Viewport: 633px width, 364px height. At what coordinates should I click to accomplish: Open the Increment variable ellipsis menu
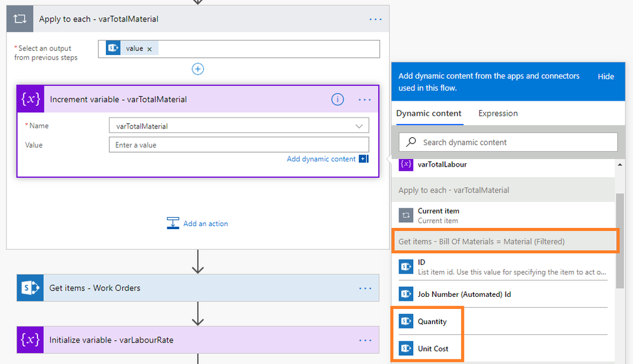(x=364, y=99)
